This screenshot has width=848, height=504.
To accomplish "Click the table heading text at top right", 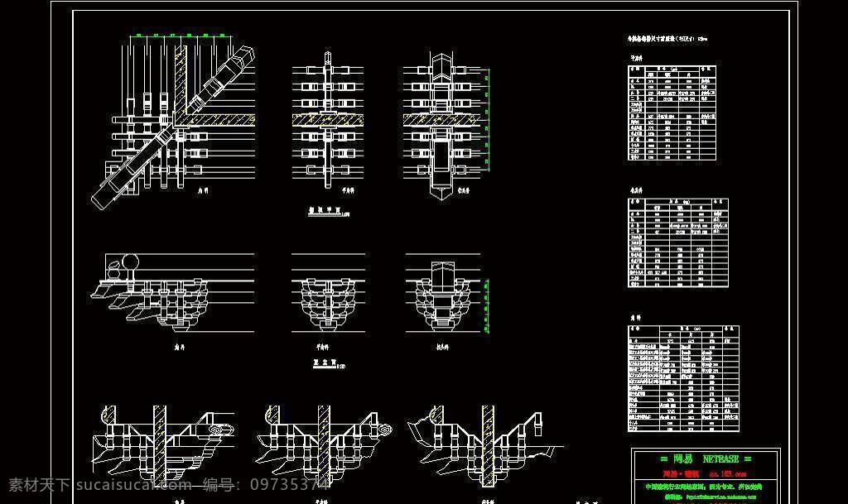I will tap(667, 39).
